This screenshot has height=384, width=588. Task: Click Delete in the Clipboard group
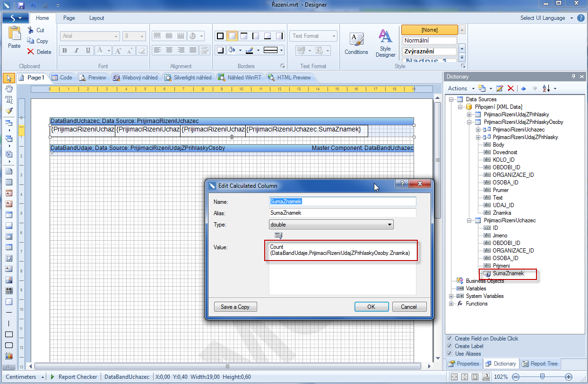click(x=40, y=52)
